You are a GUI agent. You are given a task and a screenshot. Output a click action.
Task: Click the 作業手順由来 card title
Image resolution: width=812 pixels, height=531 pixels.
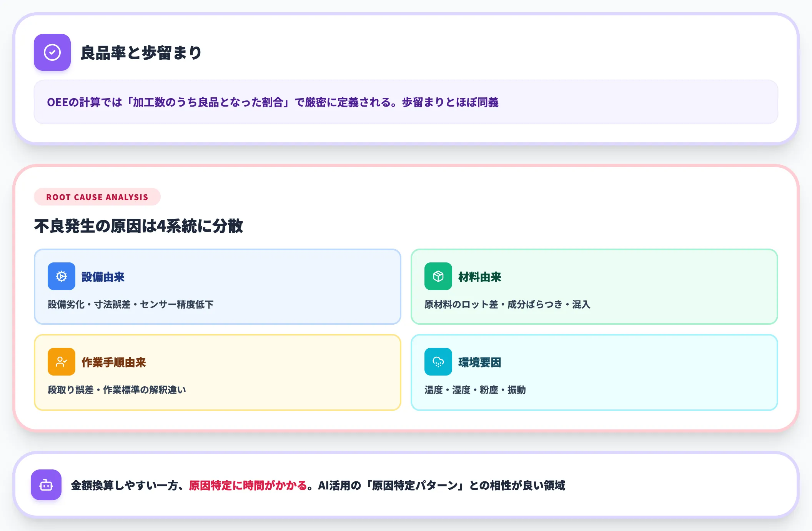point(114,362)
